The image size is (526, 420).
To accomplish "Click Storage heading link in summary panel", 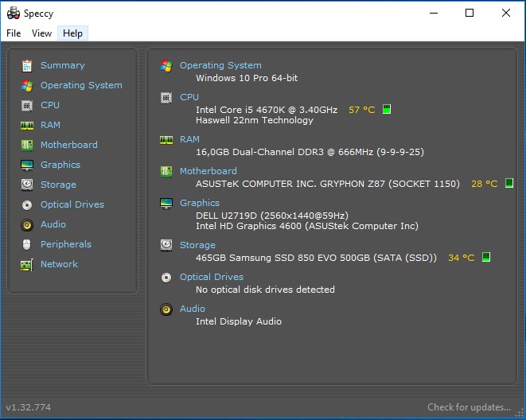I will [197, 245].
